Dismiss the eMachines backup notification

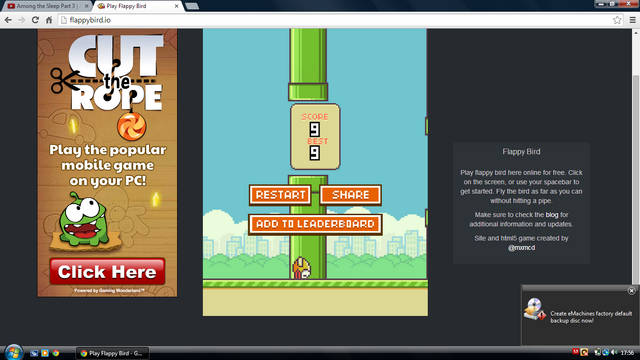631,291
